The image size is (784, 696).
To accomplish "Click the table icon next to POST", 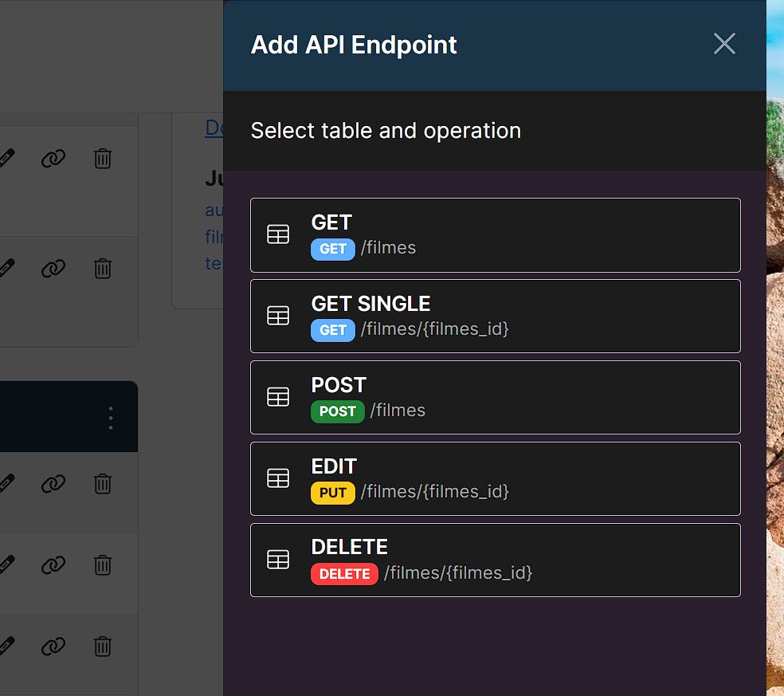I will (x=278, y=397).
